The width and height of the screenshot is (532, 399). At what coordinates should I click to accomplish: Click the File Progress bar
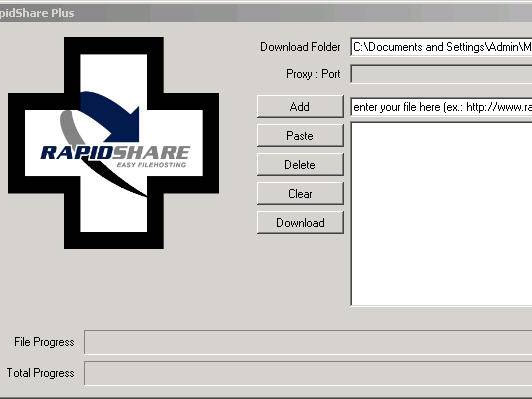point(308,342)
